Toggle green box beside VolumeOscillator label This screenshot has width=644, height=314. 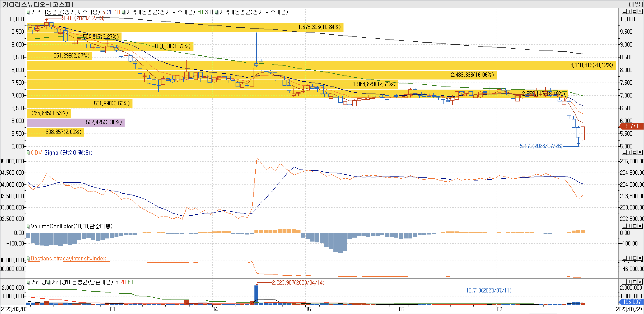(28, 226)
